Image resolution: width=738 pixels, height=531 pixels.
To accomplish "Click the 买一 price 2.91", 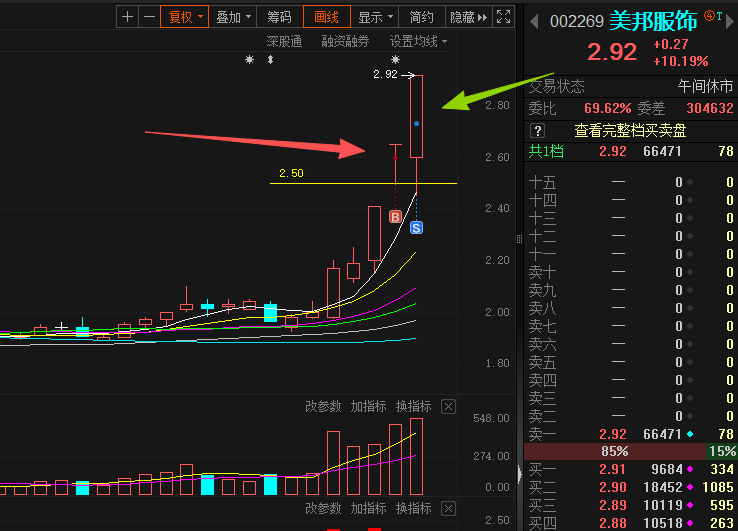I will point(612,469).
